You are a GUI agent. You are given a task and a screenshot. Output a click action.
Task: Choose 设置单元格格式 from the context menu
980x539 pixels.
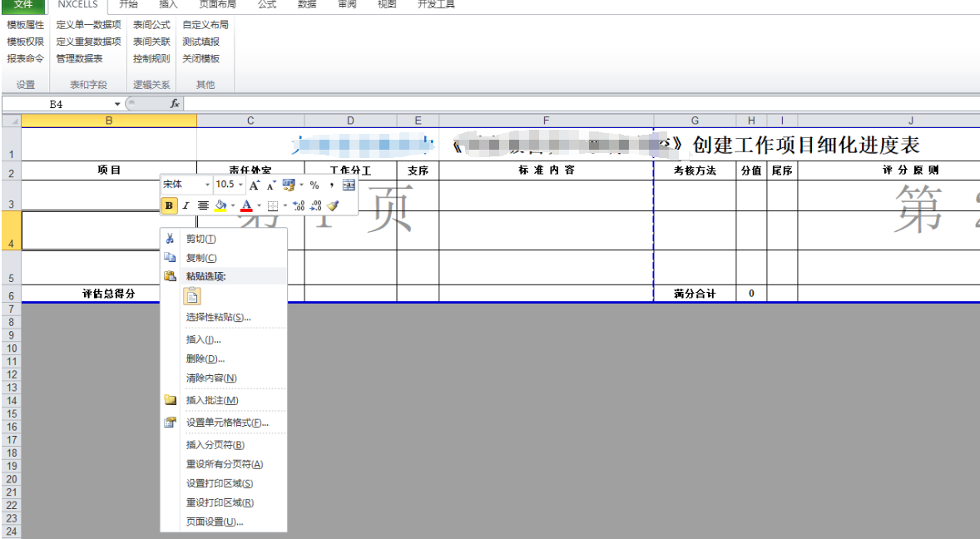coord(226,423)
